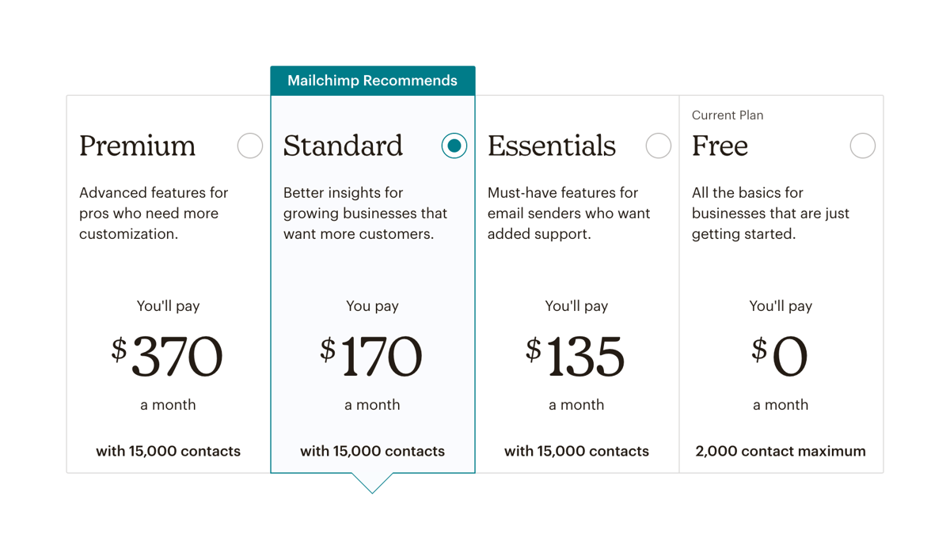Click the Free plan title
The height and width of the screenshot is (560, 950).
(x=720, y=146)
